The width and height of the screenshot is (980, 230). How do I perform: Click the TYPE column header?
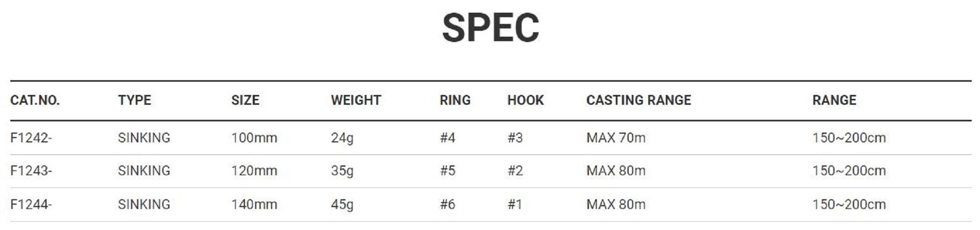click(134, 100)
